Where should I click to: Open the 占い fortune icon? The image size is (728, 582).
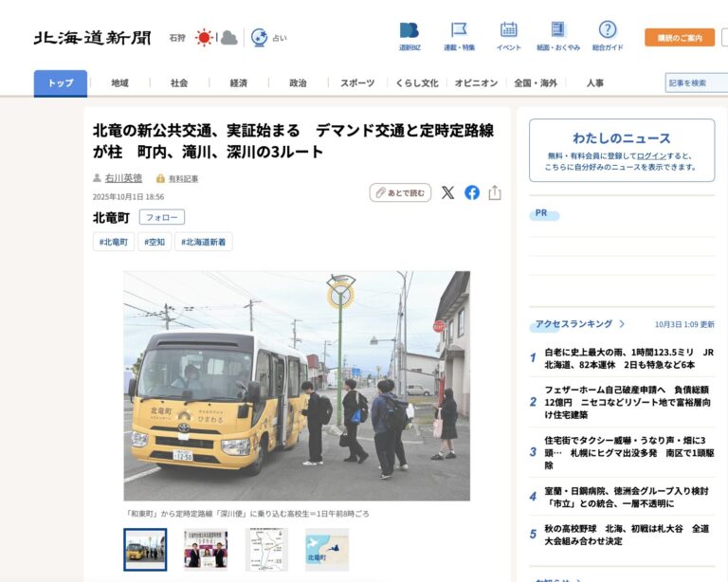click(x=260, y=38)
